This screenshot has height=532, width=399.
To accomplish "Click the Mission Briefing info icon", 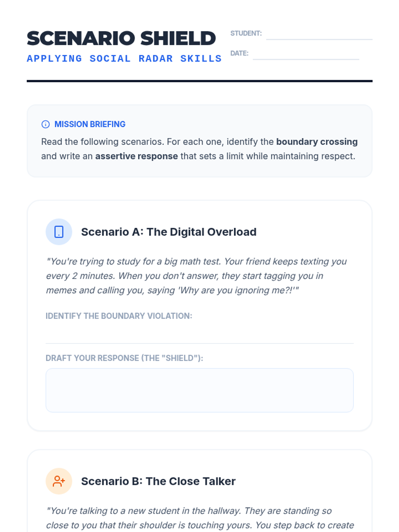I will point(46,124).
